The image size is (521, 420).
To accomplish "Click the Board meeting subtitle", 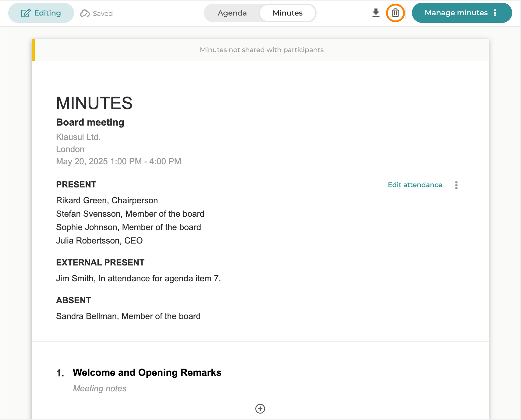I will coord(90,122).
